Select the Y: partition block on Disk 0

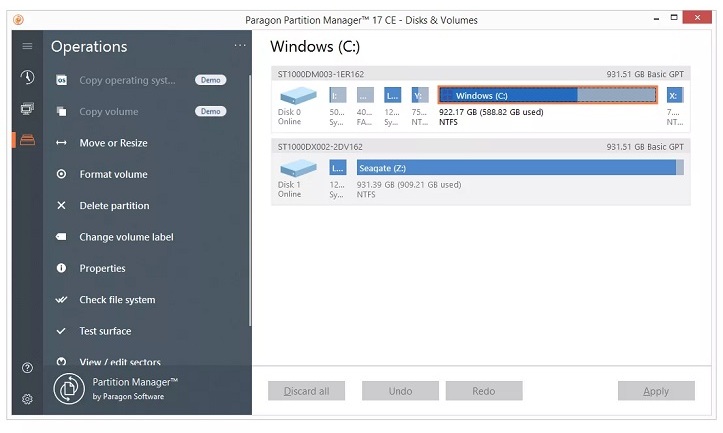click(420, 95)
